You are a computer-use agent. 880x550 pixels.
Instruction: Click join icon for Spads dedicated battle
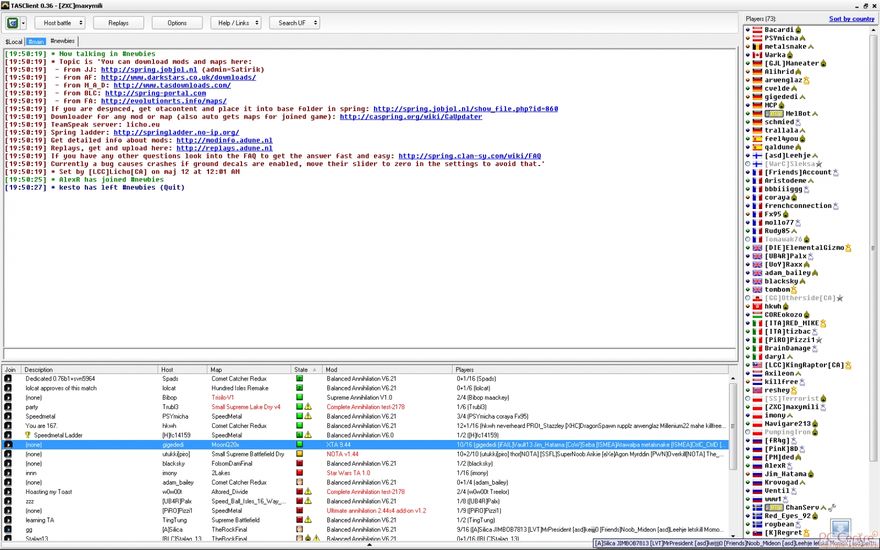tap(9, 379)
